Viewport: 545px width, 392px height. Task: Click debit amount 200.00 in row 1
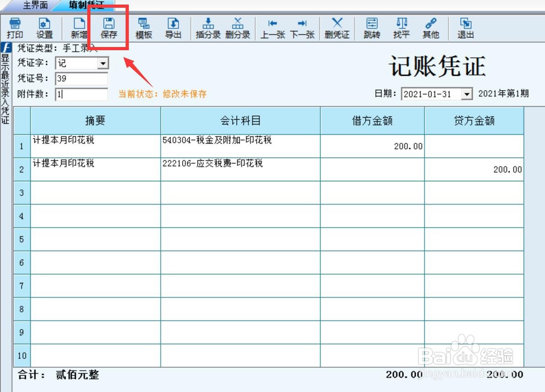pyautogui.click(x=372, y=146)
